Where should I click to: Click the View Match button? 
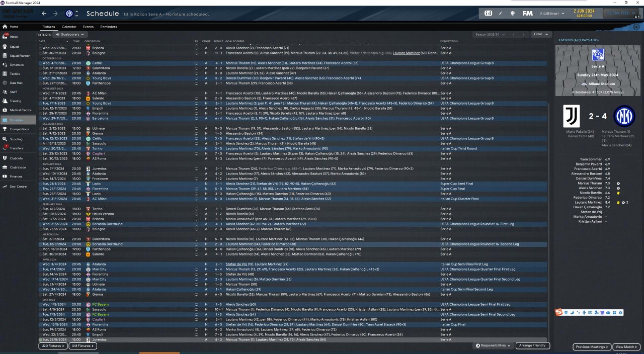click(626, 347)
